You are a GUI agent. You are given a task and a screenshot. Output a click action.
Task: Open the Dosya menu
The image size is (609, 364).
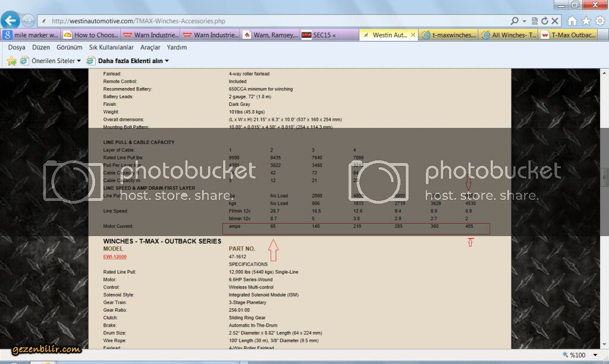coord(17,47)
